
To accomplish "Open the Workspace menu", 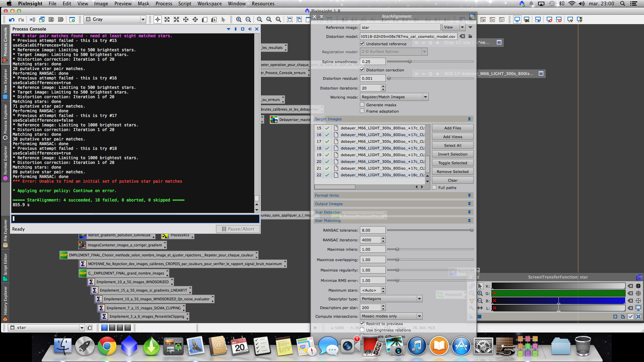I will 210,4.
